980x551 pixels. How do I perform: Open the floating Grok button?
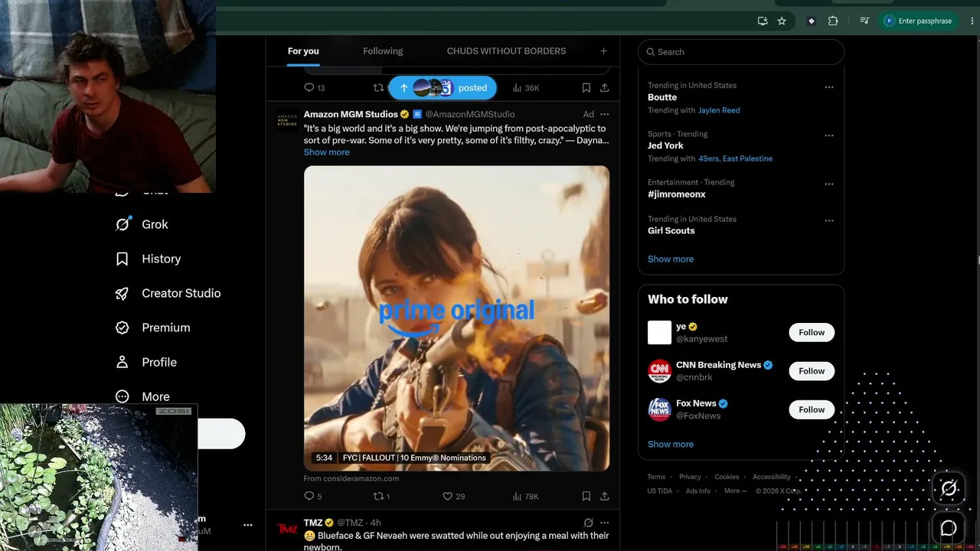coord(949,488)
